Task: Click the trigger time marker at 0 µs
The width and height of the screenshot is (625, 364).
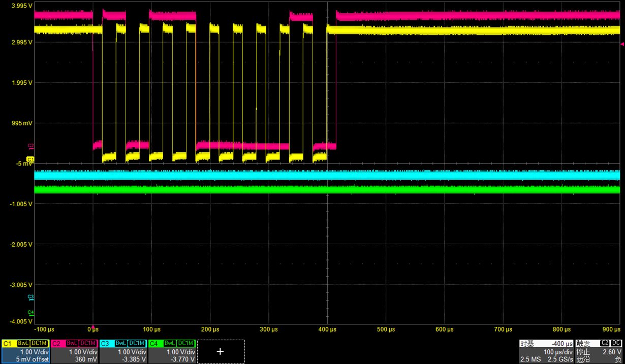Action: pyautogui.click(x=93, y=327)
